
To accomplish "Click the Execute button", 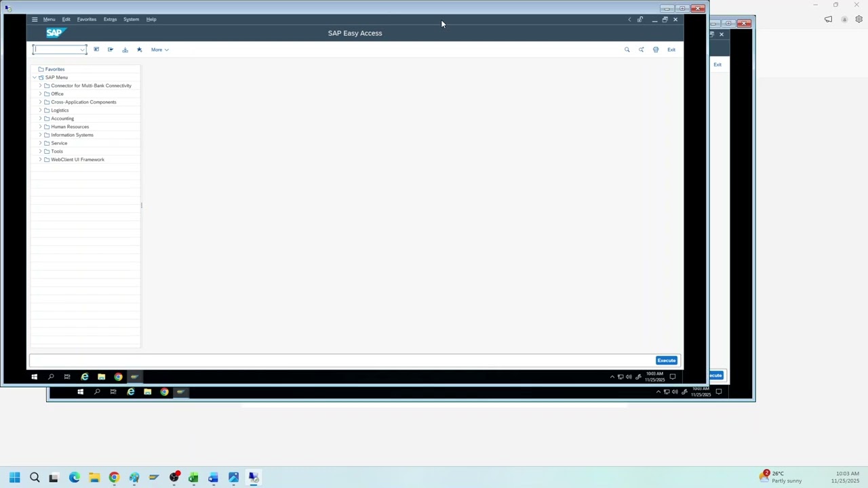I will (x=667, y=361).
